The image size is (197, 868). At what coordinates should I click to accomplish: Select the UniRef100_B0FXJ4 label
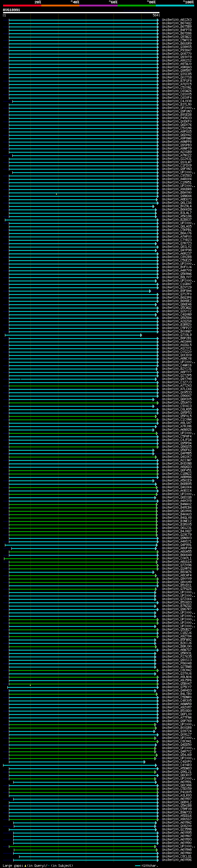point(176,267)
